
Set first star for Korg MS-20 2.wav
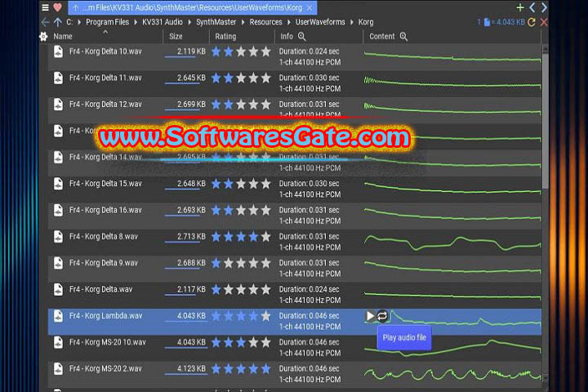click(x=216, y=369)
